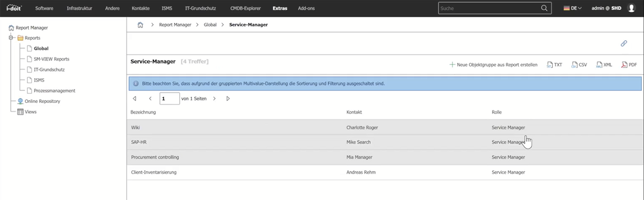
Task: Select Global in reports tree
Action: click(41, 49)
